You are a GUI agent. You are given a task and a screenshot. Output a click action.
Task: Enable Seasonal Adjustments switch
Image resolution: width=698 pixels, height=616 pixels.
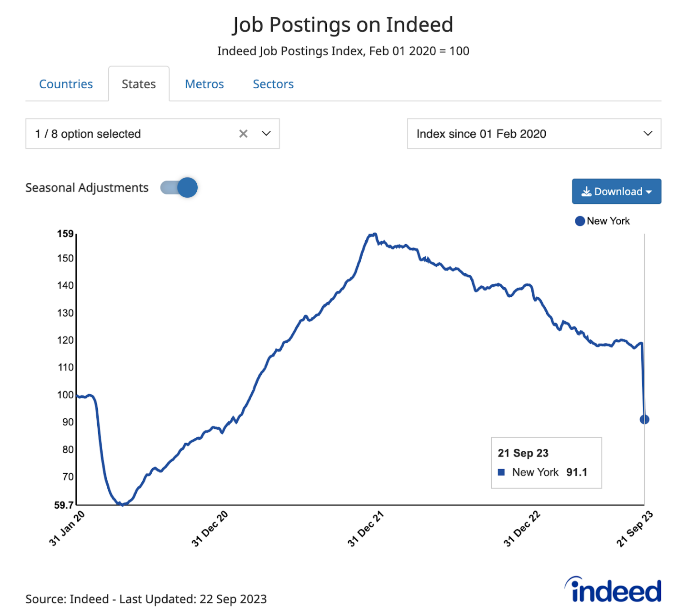(179, 187)
